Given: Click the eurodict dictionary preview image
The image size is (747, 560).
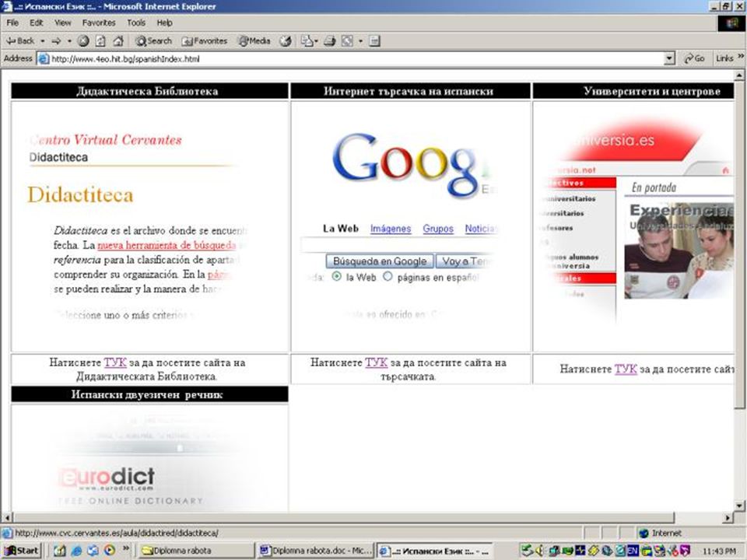Looking at the screenshot, I should 149,458.
